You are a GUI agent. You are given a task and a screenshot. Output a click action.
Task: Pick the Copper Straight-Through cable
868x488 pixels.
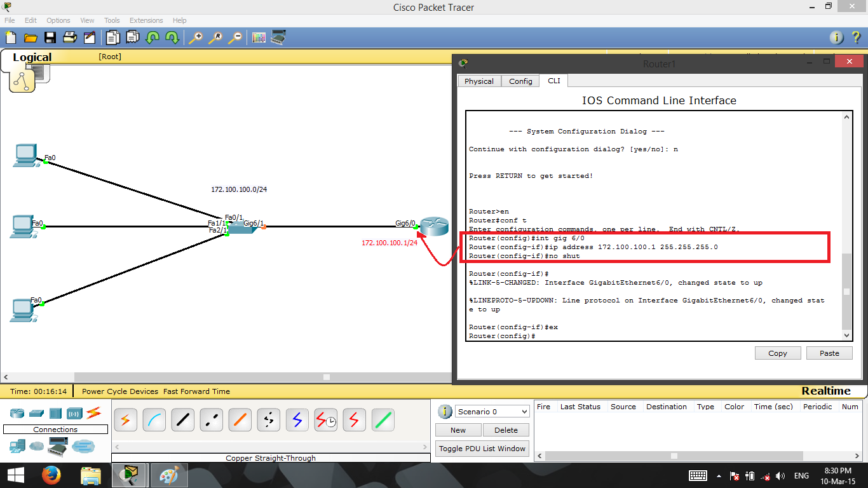coord(182,420)
